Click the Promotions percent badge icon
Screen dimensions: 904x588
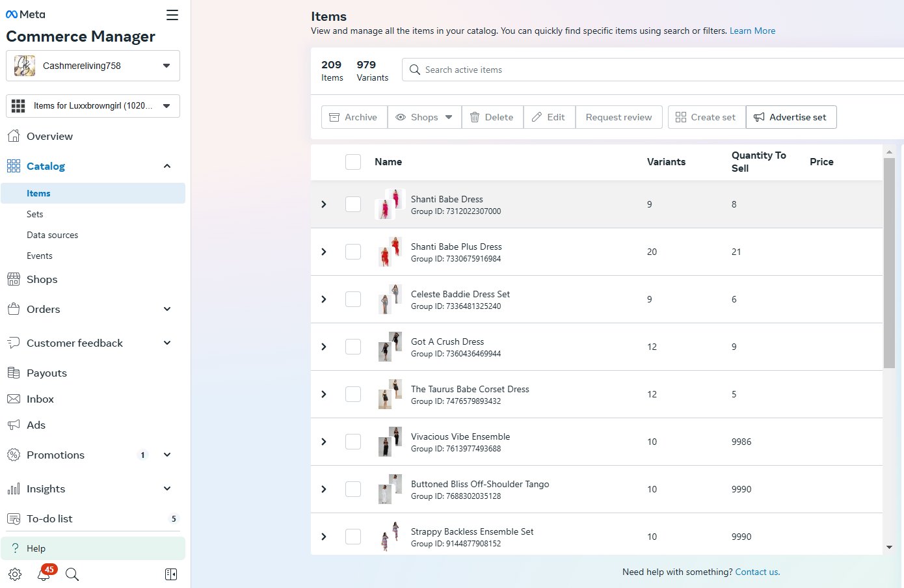point(14,455)
